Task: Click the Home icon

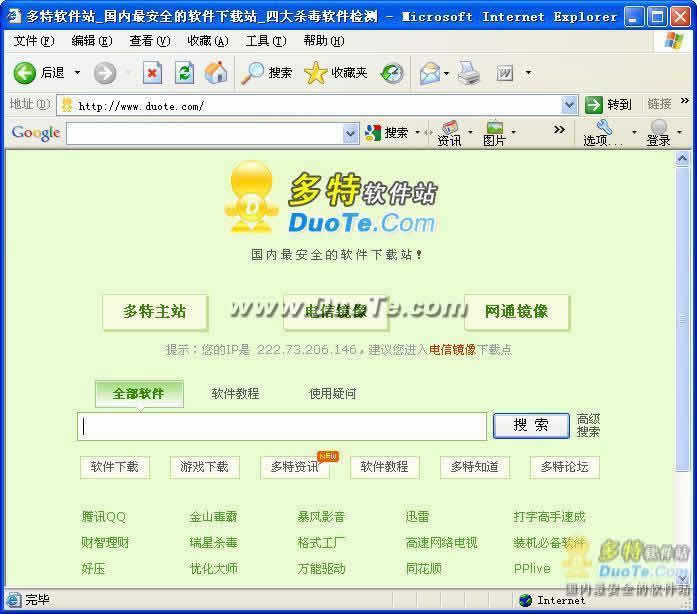Action: click(216, 72)
